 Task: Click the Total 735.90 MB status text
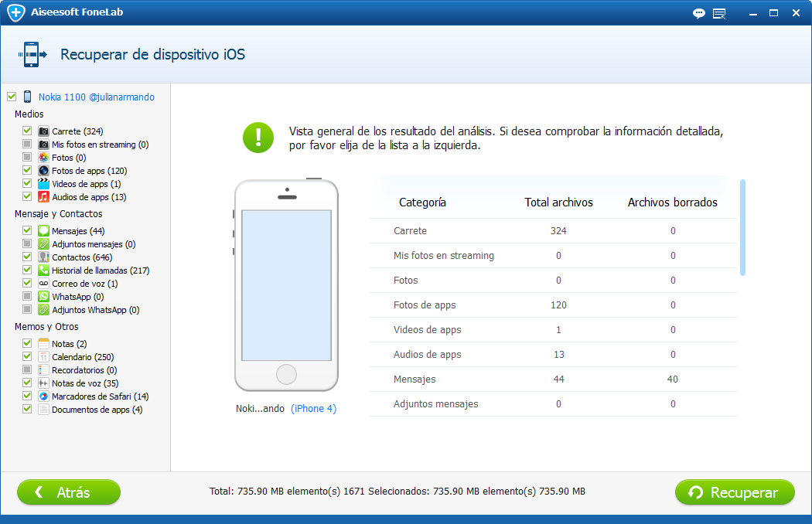(x=397, y=491)
